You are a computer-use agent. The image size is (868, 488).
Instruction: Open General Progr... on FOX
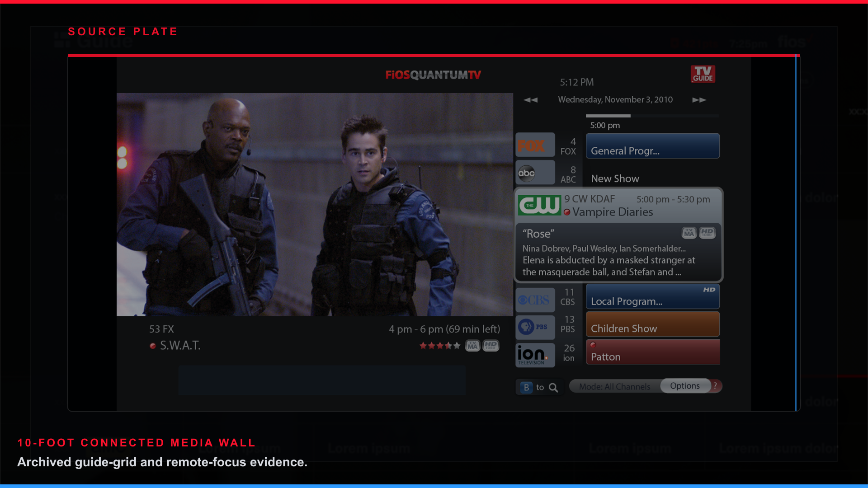[653, 146]
